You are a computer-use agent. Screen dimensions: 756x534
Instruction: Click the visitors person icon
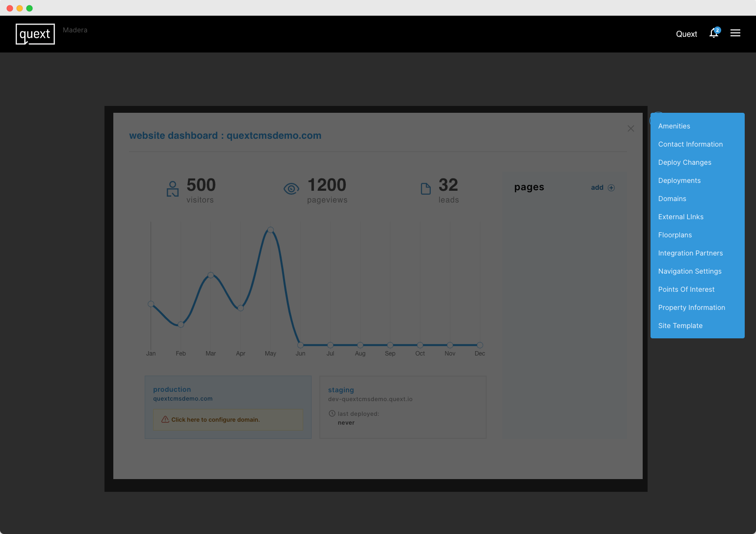click(173, 189)
